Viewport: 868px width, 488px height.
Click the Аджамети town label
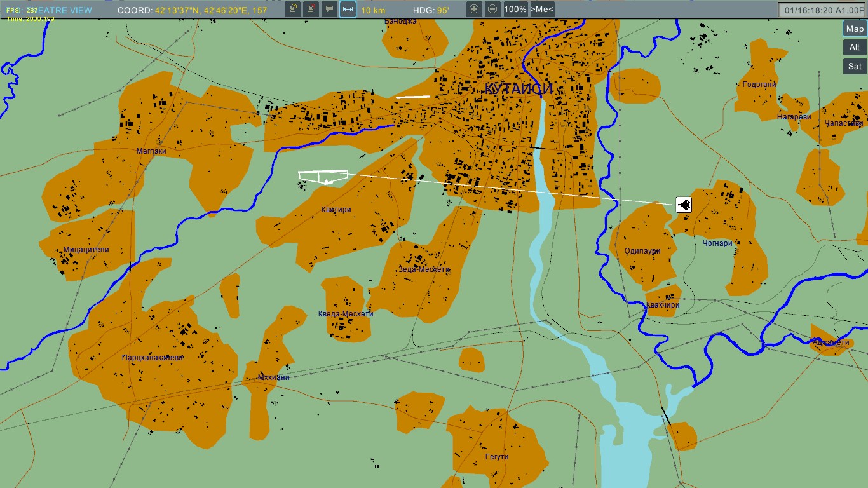point(831,342)
